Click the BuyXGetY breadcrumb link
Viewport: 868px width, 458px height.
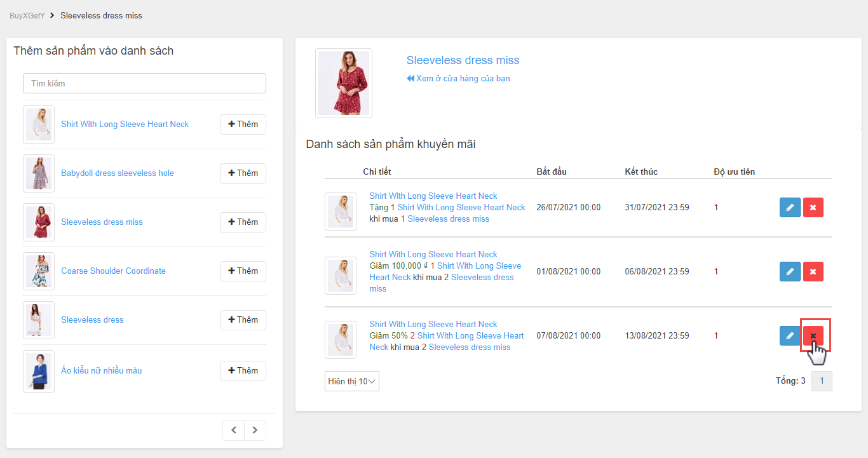(27, 15)
